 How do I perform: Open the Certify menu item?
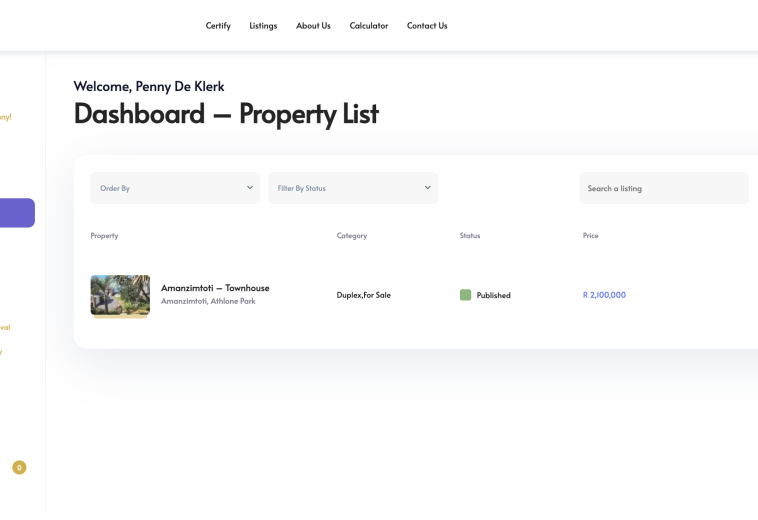click(x=218, y=26)
